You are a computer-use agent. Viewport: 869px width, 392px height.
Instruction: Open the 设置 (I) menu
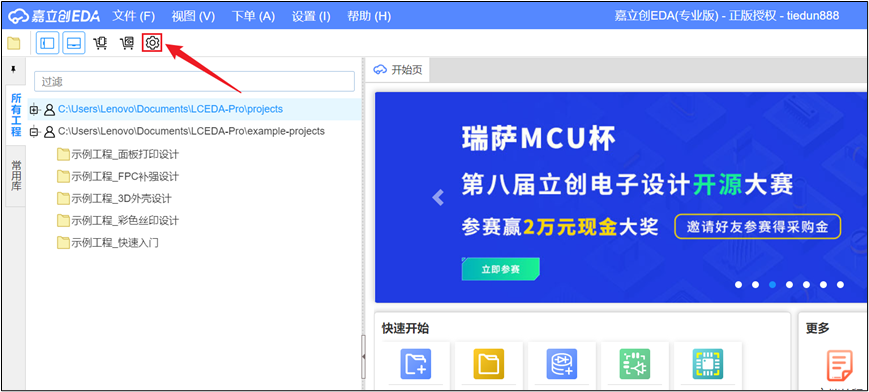(x=311, y=16)
